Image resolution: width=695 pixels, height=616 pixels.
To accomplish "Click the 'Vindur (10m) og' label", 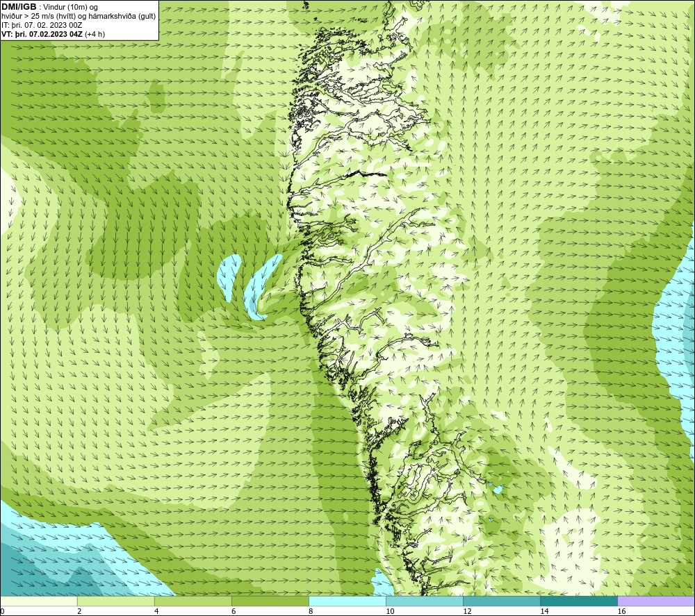I will pos(70,8).
